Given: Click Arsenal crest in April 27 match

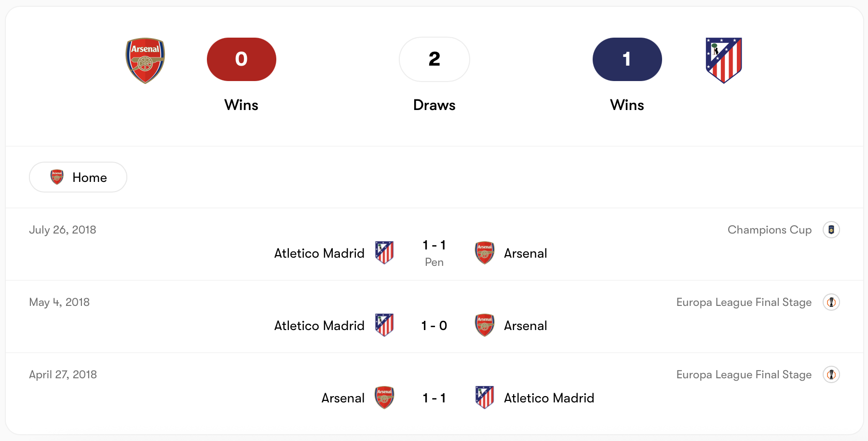Looking at the screenshot, I should pyautogui.click(x=384, y=398).
